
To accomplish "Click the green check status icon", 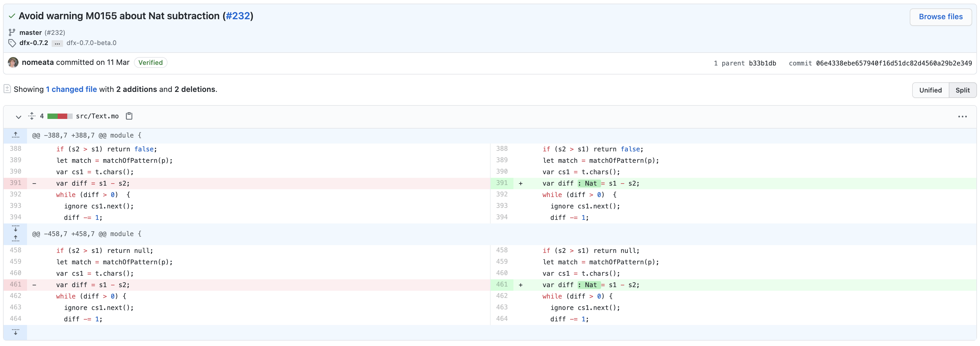I will click(12, 16).
